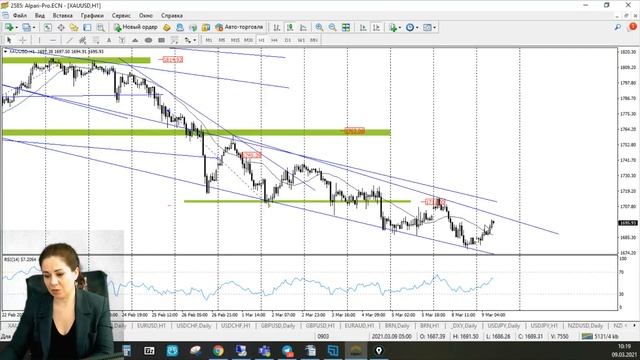Open the red notification alert icon
This screenshot has height=360, width=640.
coord(633,27)
